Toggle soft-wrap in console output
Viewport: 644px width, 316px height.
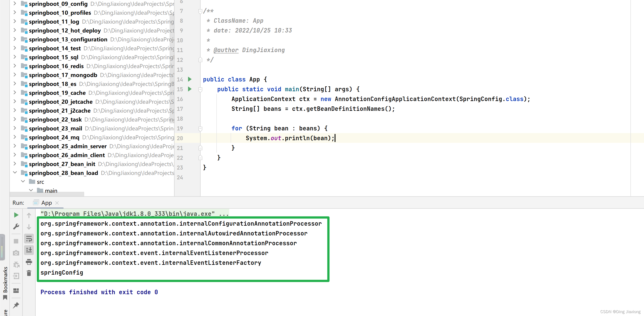click(29, 239)
